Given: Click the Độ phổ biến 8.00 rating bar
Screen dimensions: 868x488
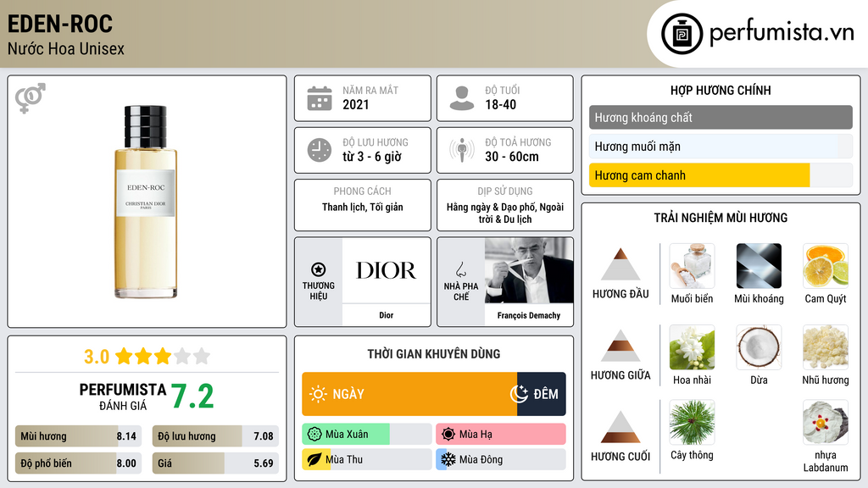Looking at the screenshot, I should [79, 463].
